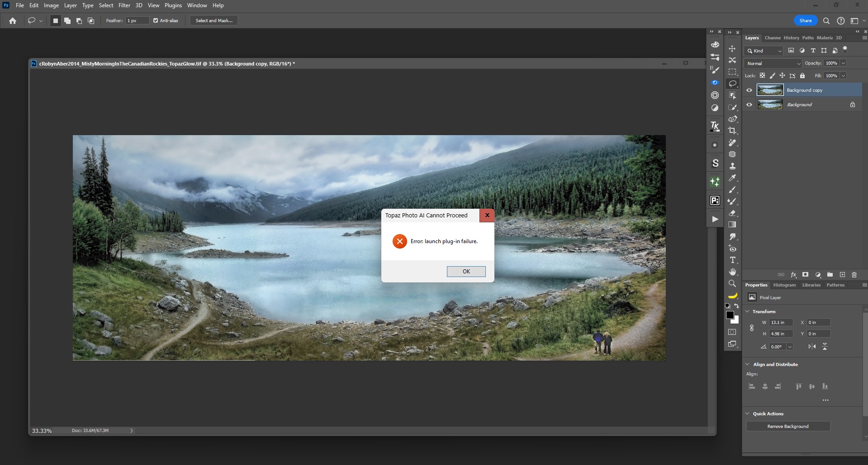Pick the Eyedropper tool
The image size is (868, 465).
[x=732, y=178]
